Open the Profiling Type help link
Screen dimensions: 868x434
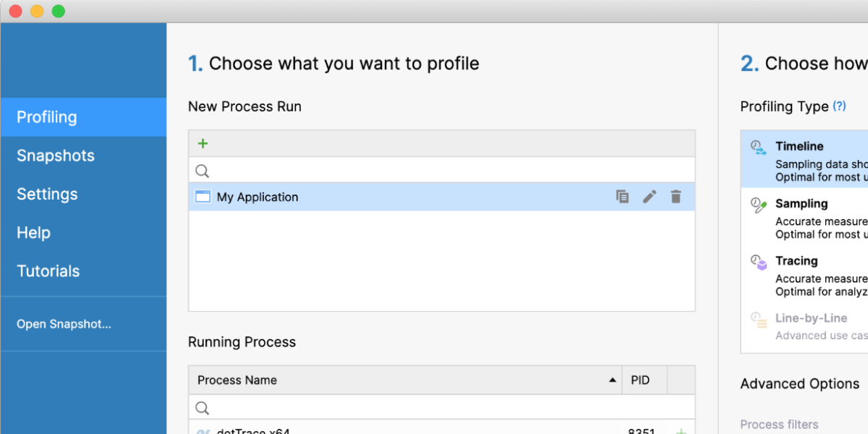coord(839,106)
